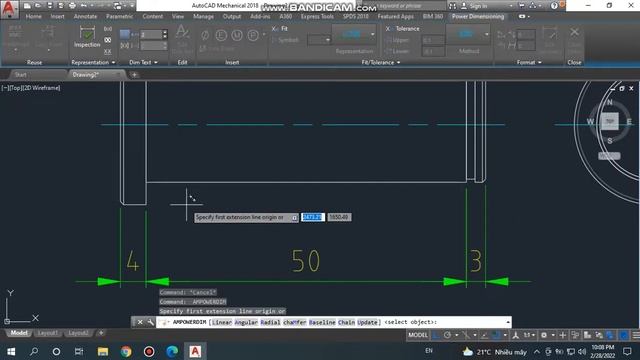640x360 pixels.
Task: Insert the circled P symbol
Action: [253, 36]
